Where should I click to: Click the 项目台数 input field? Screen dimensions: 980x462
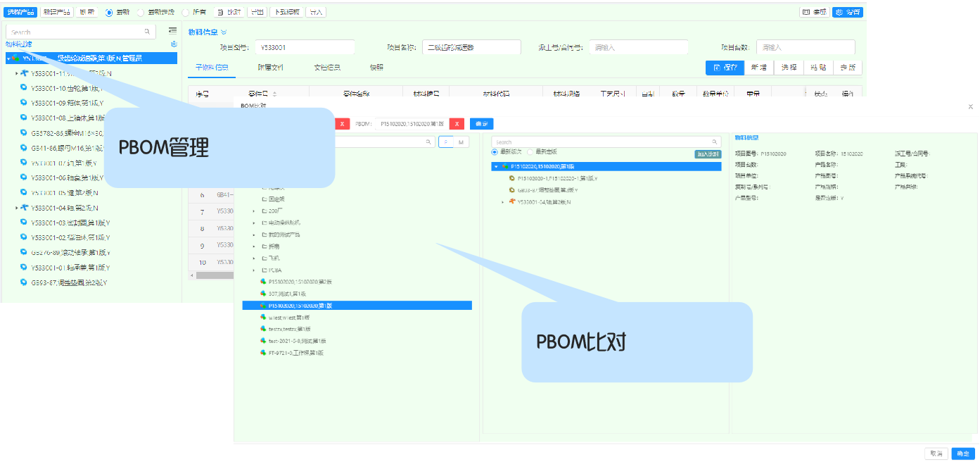tap(806, 47)
